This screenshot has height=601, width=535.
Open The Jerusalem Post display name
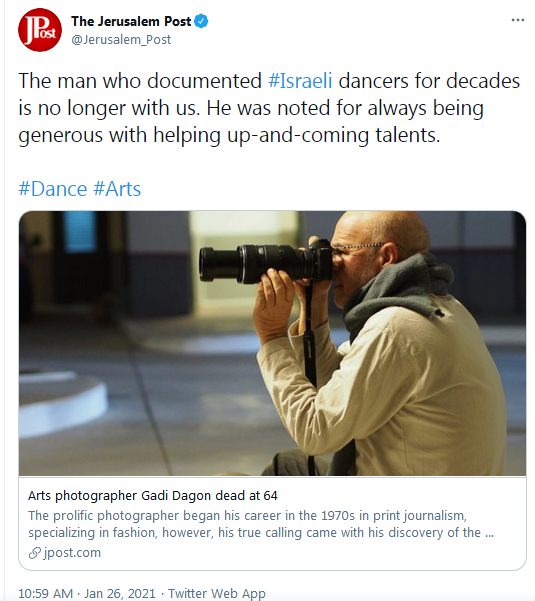point(131,21)
